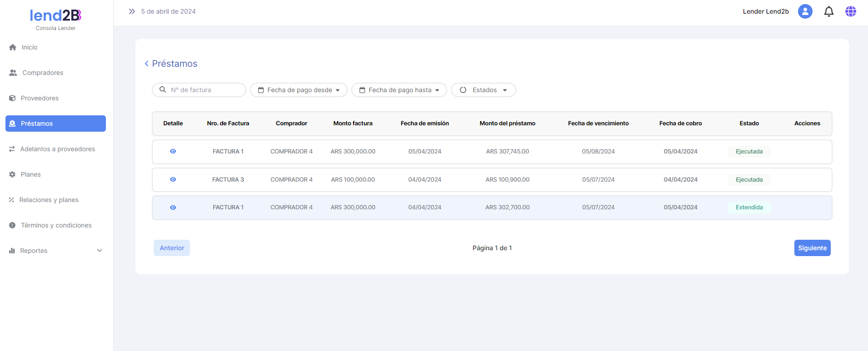The width and height of the screenshot is (868, 351).
Task: Open the Fecha de pago hasta picker
Action: pos(399,90)
